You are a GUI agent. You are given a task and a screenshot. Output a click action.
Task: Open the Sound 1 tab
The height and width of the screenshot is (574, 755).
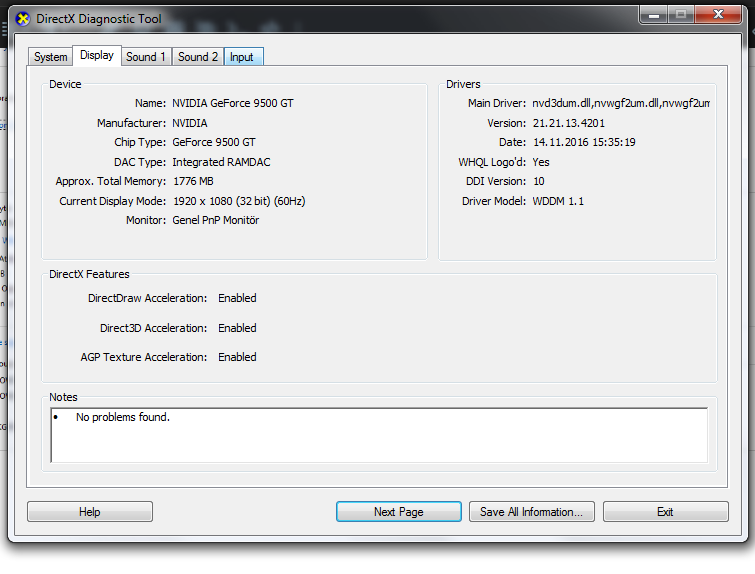pyautogui.click(x=146, y=57)
